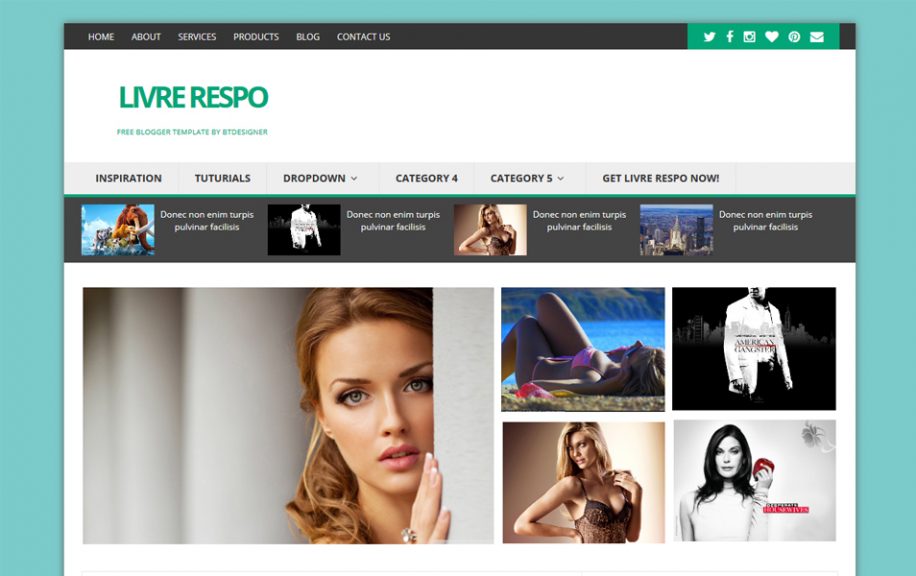Open the CONTACT US menu item
The width and height of the screenshot is (916, 576).
coord(363,37)
